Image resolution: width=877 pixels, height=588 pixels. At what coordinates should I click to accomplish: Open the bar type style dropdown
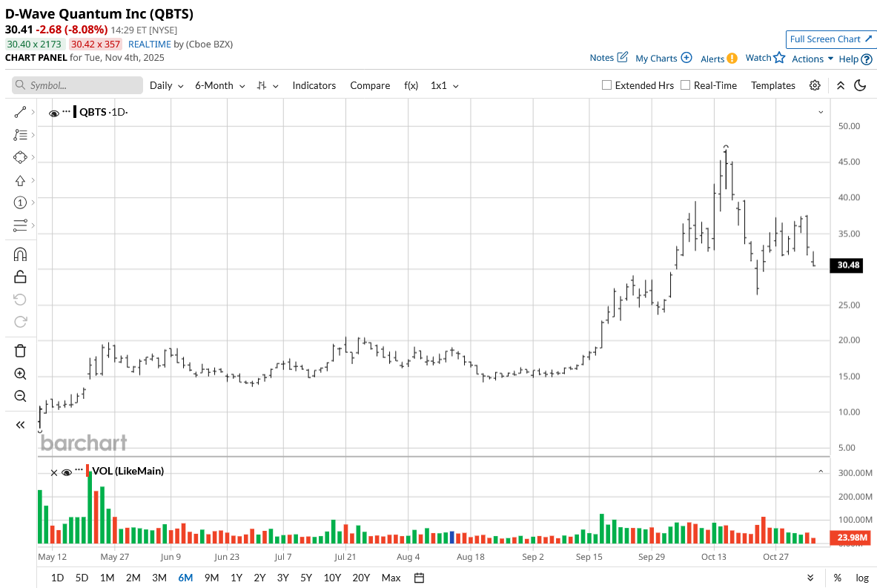(268, 85)
